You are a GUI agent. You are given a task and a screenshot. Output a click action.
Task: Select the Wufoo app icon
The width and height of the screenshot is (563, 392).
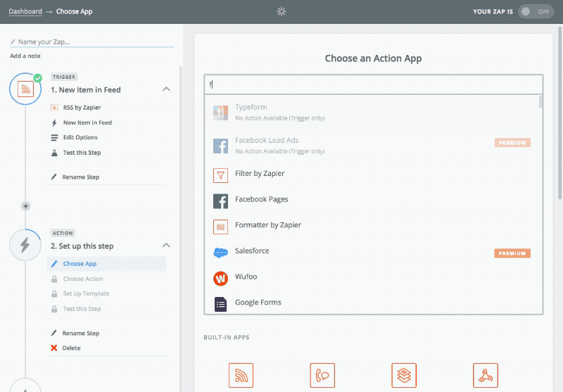pyautogui.click(x=220, y=279)
